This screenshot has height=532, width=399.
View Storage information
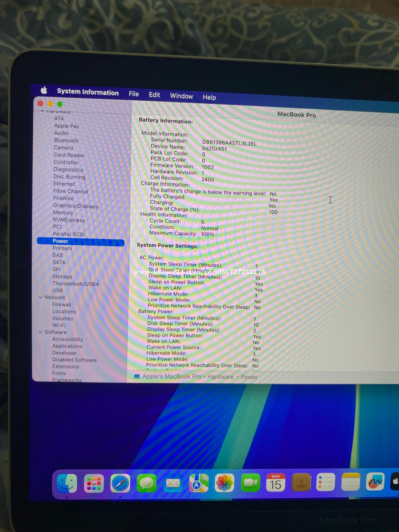tap(62, 277)
